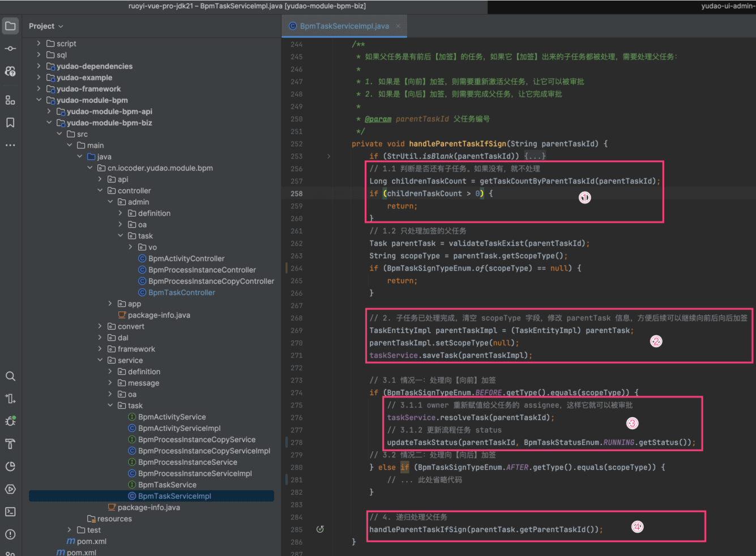
Task: Open the Services tool window icon
Action: coord(10,489)
